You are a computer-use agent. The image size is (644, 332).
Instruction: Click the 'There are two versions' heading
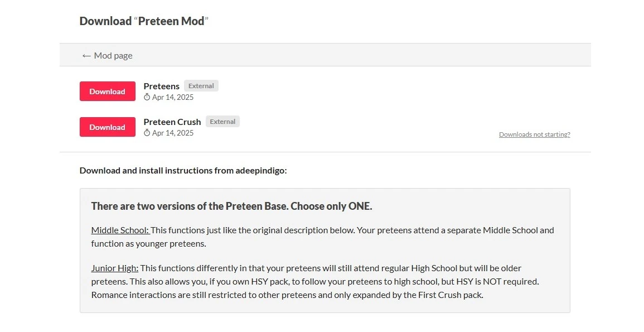pos(231,206)
